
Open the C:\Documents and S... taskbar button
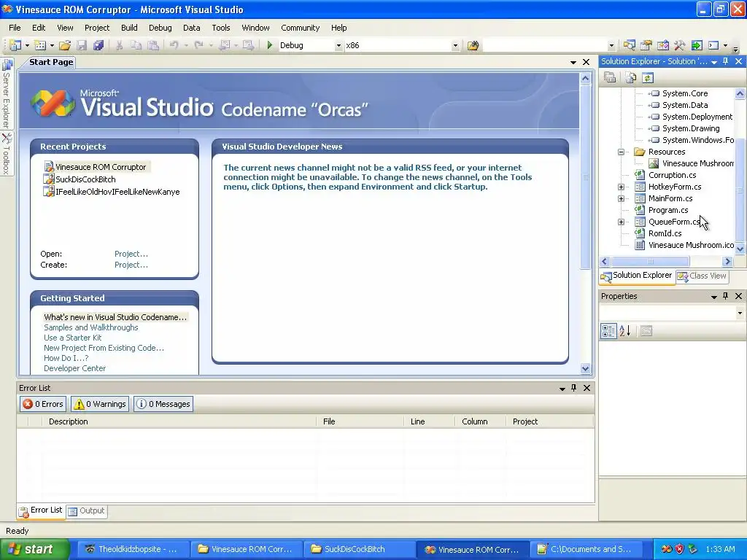pyautogui.click(x=585, y=549)
